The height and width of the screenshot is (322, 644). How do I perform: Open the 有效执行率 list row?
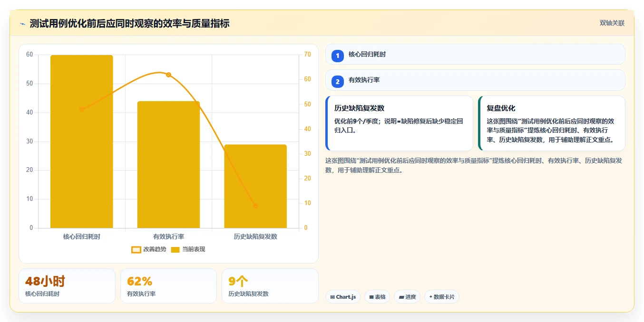(475, 80)
